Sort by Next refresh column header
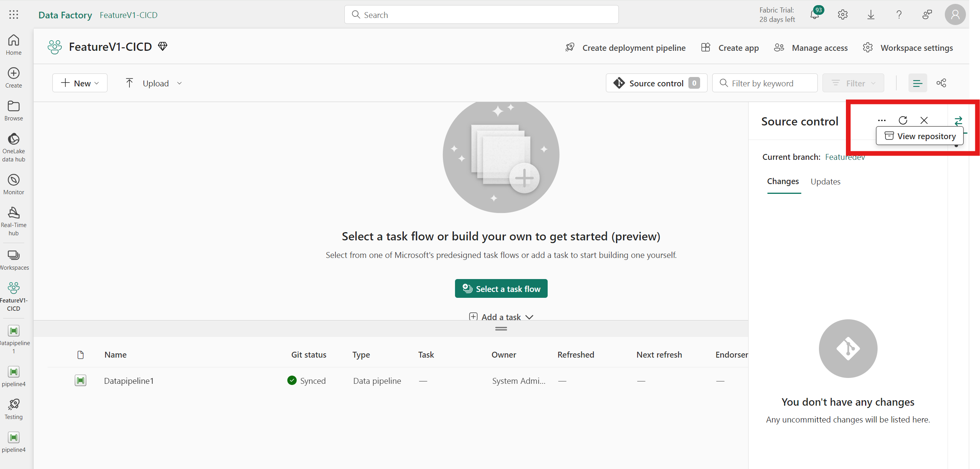980x469 pixels. click(659, 354)
